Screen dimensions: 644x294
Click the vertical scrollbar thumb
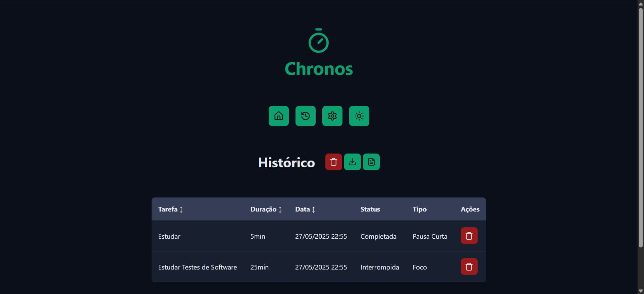pos(641,127)
